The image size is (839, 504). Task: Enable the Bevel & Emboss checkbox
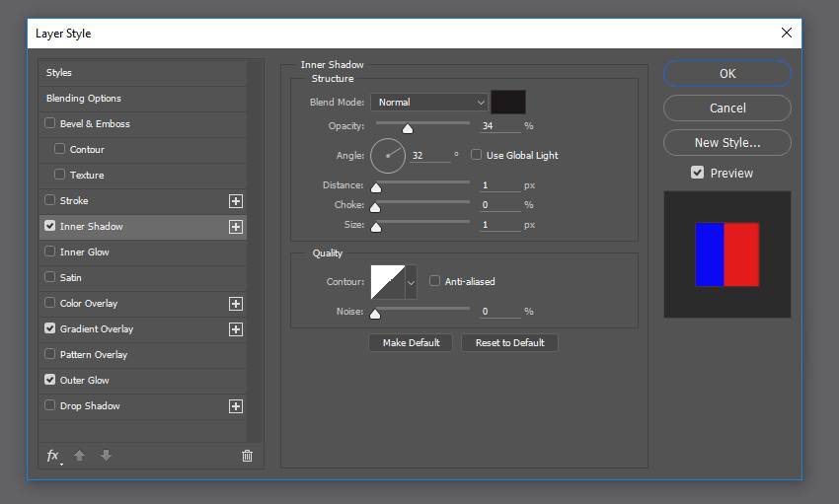[49, 123]
